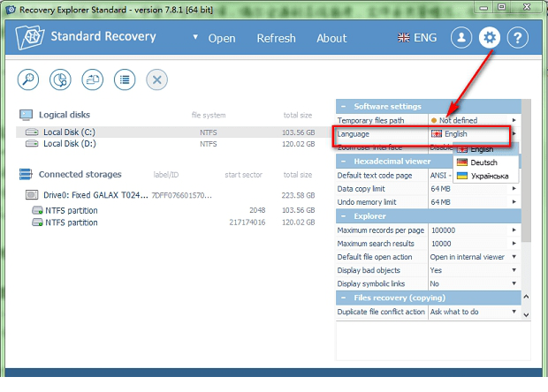Open the Display bad objects dropdown
Screen dimensions: 548x392
(514, 270)
